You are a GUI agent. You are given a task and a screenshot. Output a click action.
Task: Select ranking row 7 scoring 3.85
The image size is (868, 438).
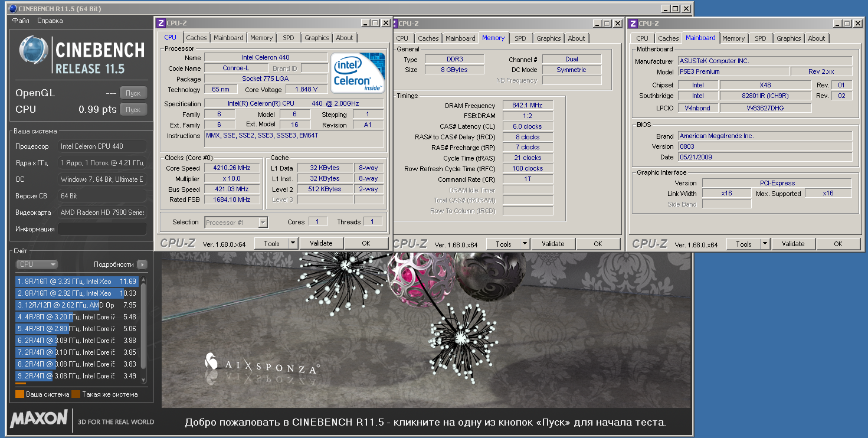pyautogui.click(x=77, y=352)
